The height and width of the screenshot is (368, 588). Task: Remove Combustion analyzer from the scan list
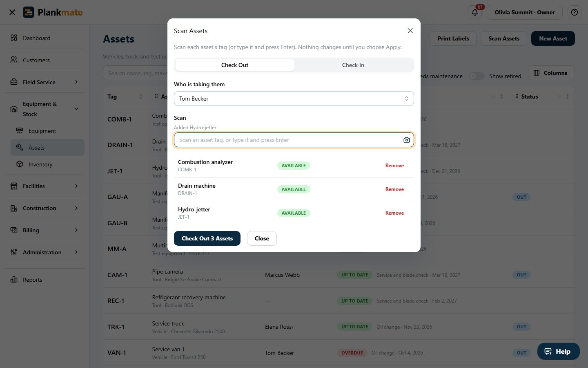394,166
